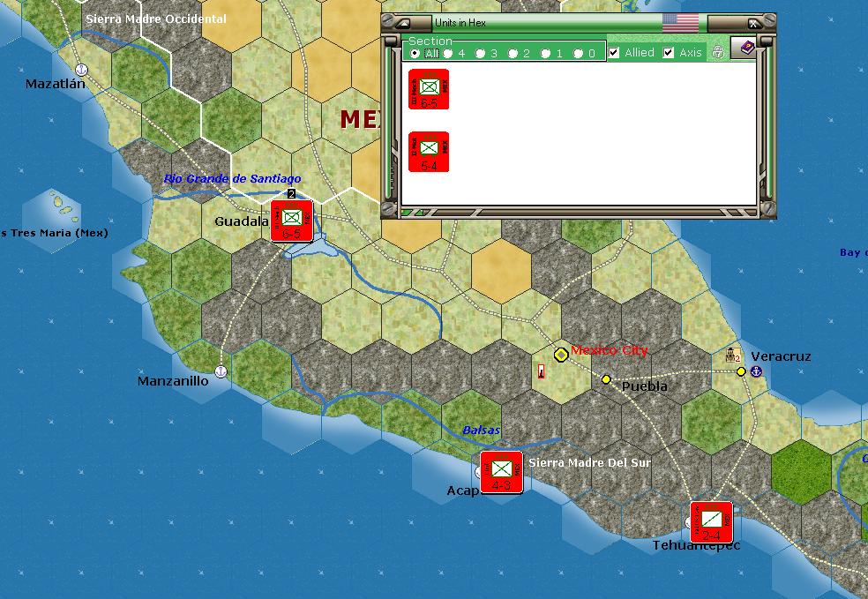Click the padlock icon in Units panel
Screen dimensions: 868x599
pyautogui.click(x=718, y=52)
